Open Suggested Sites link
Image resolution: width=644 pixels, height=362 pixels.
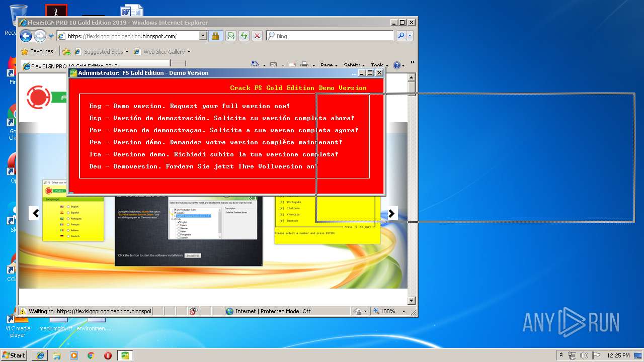tap(101, 51)
